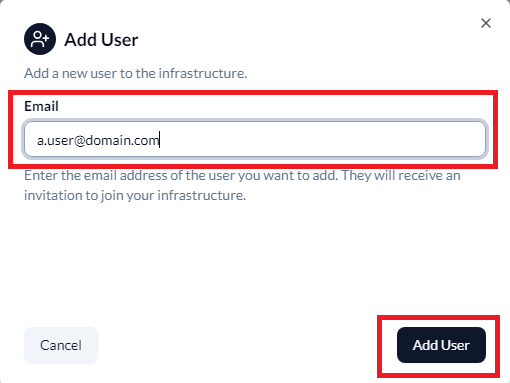Click inside the Email input field
510x383 pixels.
click(x=255, y=139)
